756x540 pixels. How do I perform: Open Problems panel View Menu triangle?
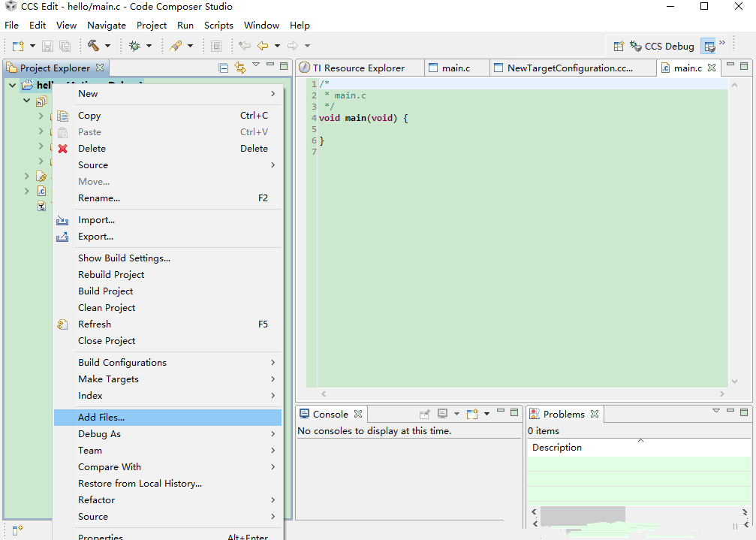click(x=716, y=411)
